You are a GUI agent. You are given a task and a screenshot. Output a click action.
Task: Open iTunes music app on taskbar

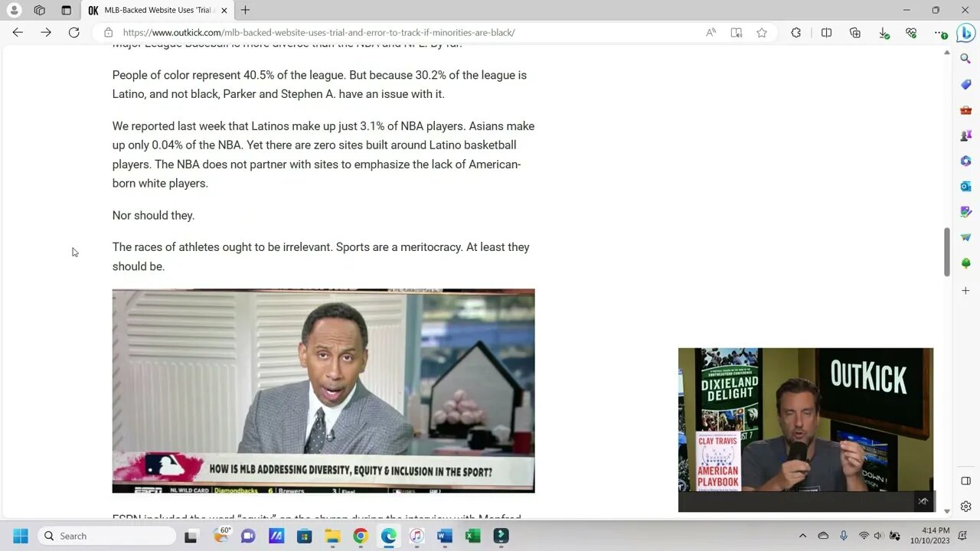pos(416,536)
